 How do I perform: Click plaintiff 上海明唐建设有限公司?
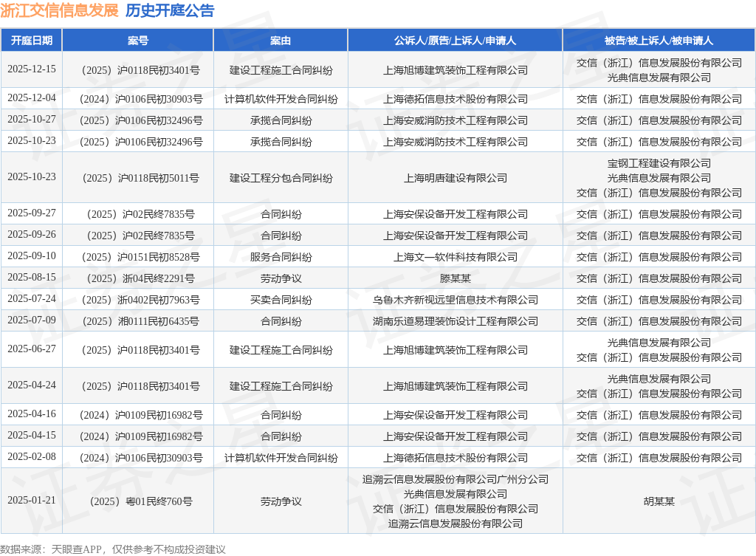coord(455,178)
